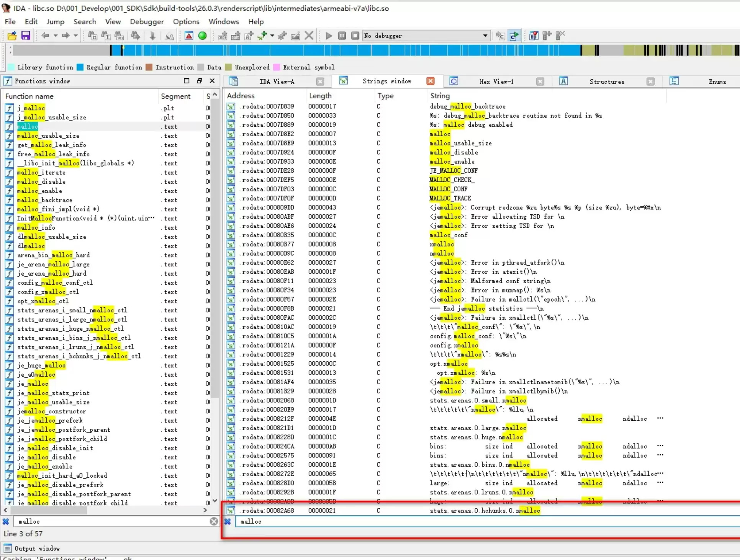Click the green circle toolbar icon
Screen dimensions: 740x560
[x=203, y=36]
